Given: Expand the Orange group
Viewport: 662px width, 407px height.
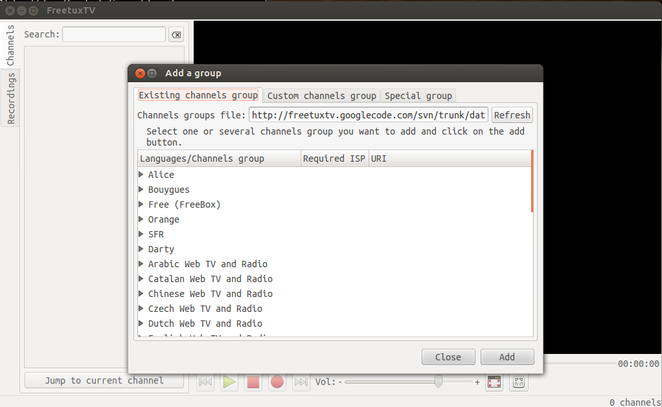Looking at the screenshot, I should click(141, 219).
